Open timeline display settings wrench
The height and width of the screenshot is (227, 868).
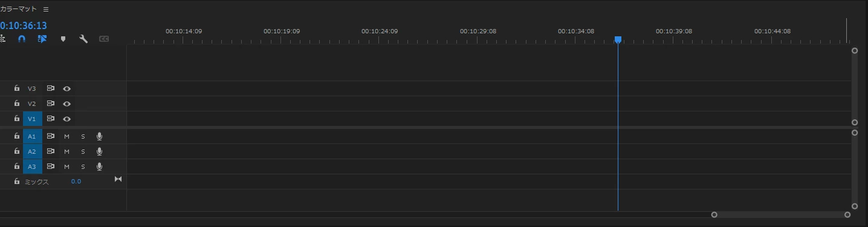(83, 39)
